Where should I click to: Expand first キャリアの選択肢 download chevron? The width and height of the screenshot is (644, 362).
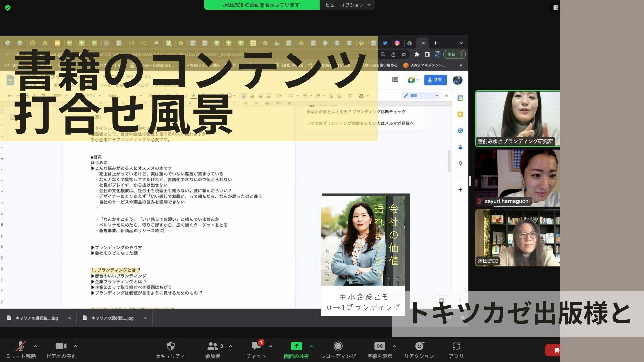pyautogui.click(x=69, y=318)
